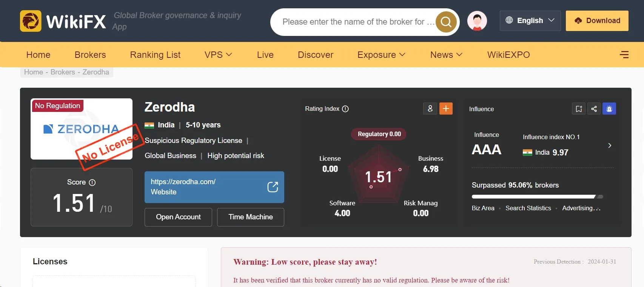
Task: Click the India flag beside 5-10 years
Action: [149, 125]
